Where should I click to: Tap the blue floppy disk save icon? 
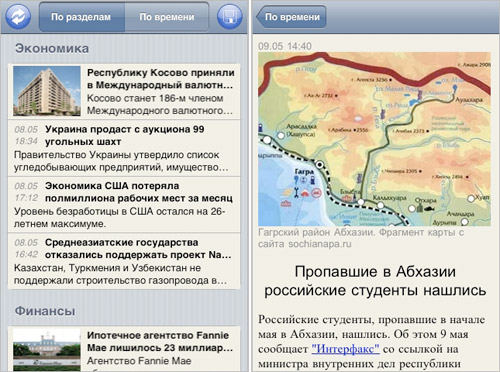[x=230, y=16]
